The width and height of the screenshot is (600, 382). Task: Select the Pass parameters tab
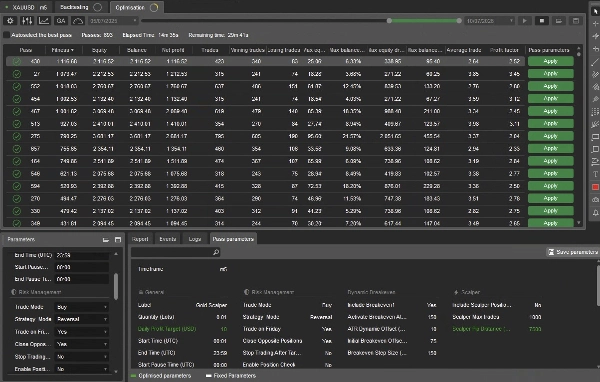pos(233,239)
